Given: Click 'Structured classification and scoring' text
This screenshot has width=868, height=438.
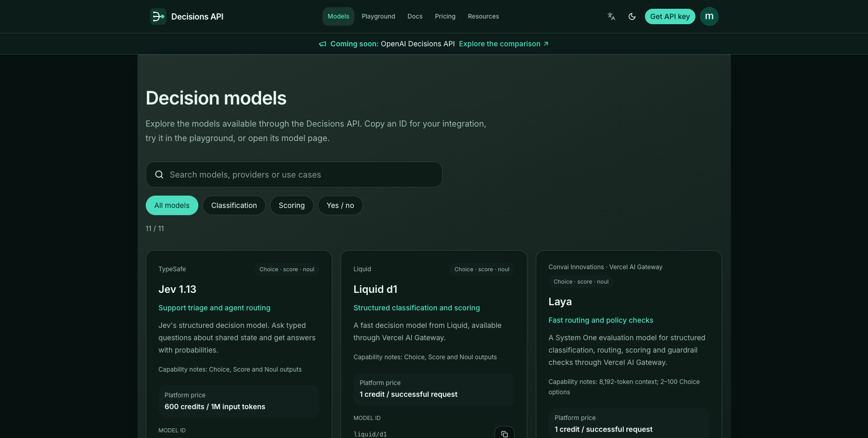Looking at the screenshot, I should (x=417, y=308).
